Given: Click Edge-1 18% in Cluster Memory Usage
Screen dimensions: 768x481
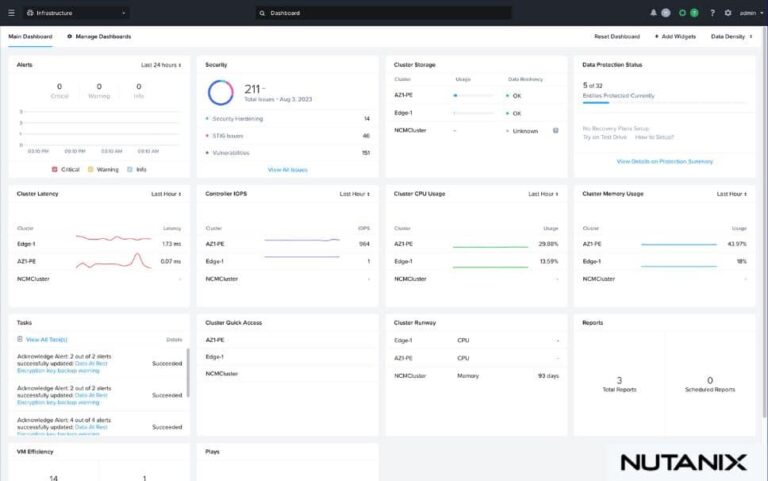Looking at the screenshot, I should coord(742,261).
